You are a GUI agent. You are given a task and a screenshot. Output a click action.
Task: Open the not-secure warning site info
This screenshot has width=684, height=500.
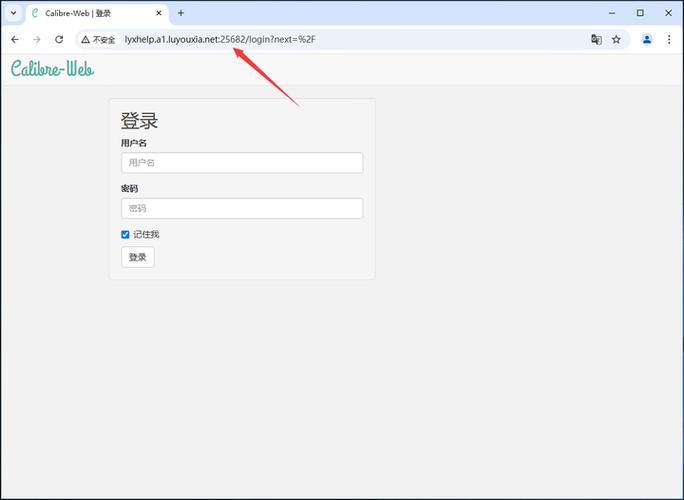tap(99, 40)
